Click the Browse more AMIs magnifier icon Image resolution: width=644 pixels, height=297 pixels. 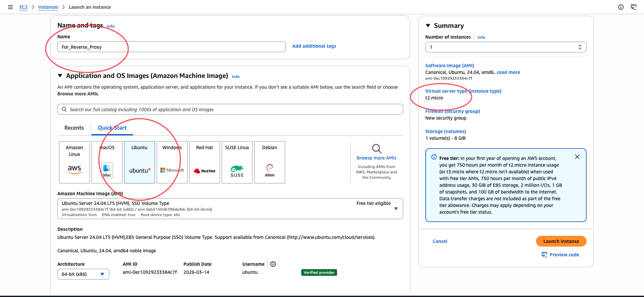point(377,148)
